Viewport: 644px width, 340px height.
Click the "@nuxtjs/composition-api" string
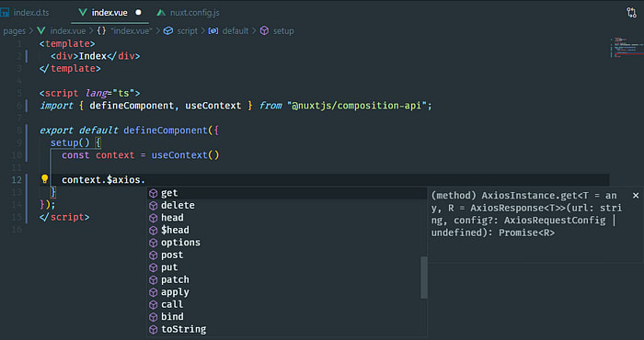pos(357,106)
